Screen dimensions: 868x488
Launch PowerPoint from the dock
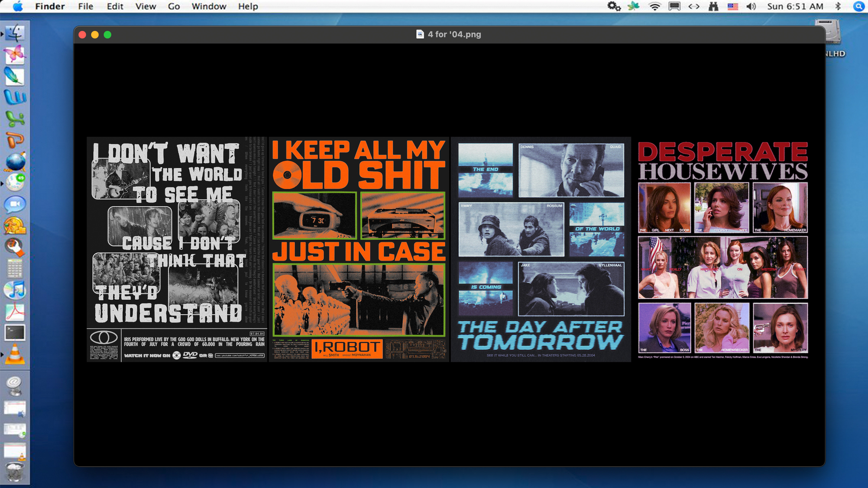(15, 140)
